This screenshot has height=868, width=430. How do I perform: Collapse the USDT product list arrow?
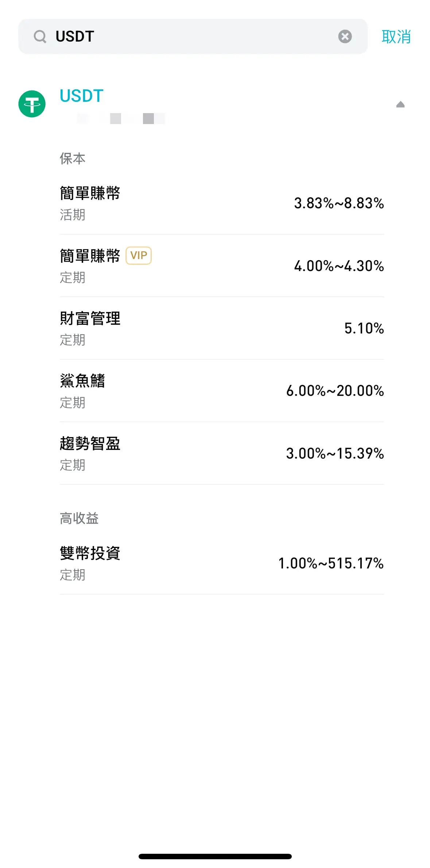pos(400,104)
